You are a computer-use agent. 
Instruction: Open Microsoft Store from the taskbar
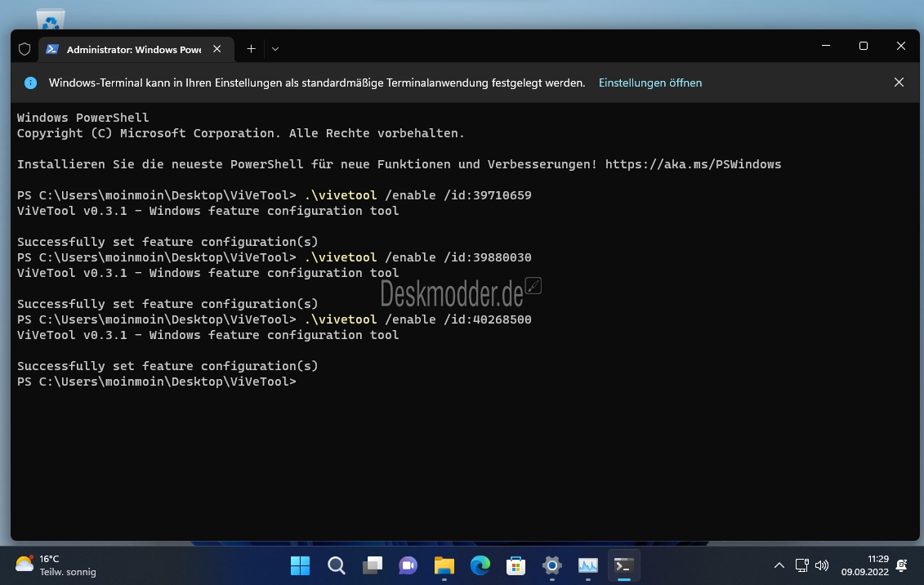(x=516, y=565)
